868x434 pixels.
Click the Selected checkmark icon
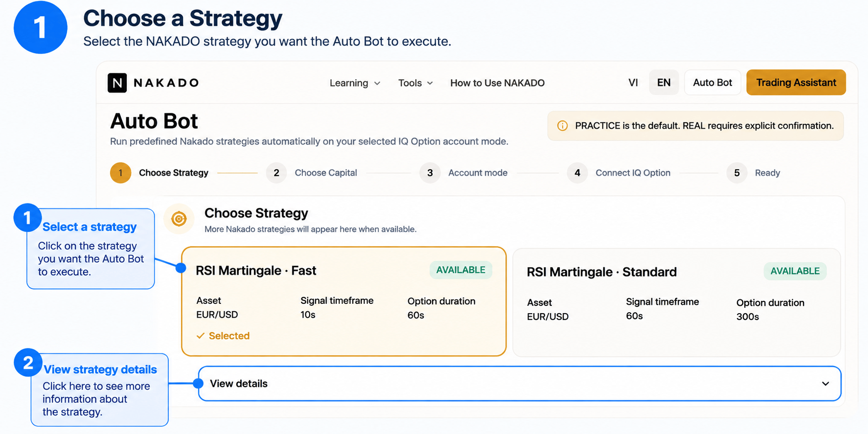(x=200, y=336)
